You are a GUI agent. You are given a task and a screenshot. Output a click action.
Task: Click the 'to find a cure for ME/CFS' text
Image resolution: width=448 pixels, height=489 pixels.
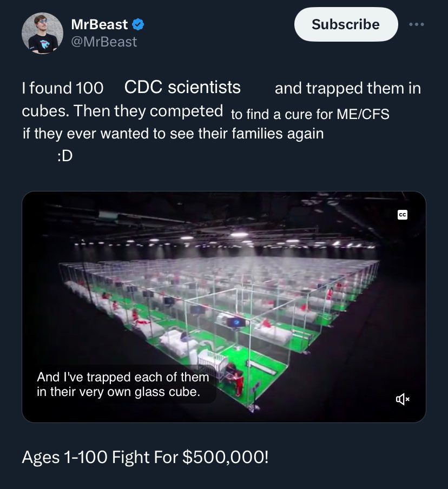tap(310, 114)
